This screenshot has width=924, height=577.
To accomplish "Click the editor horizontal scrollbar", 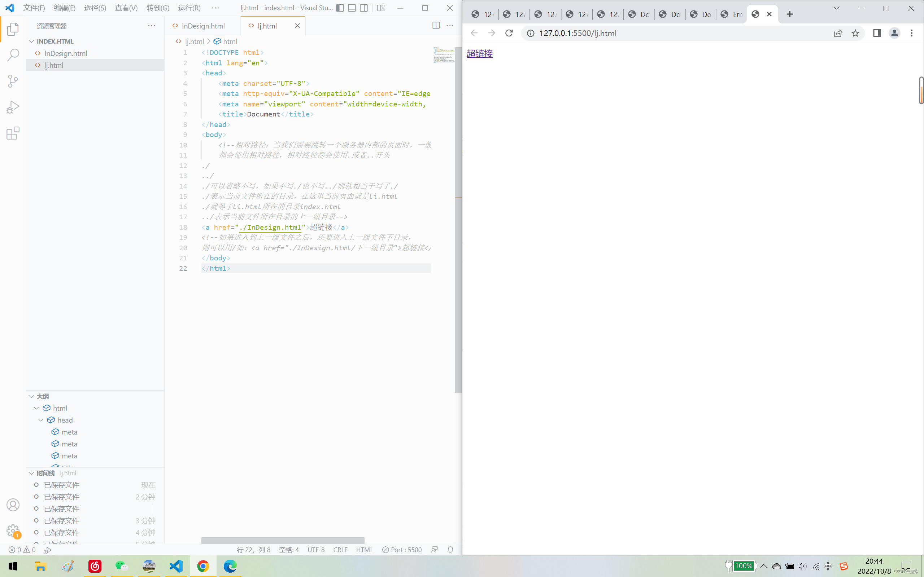I will (x=283, y=540).
